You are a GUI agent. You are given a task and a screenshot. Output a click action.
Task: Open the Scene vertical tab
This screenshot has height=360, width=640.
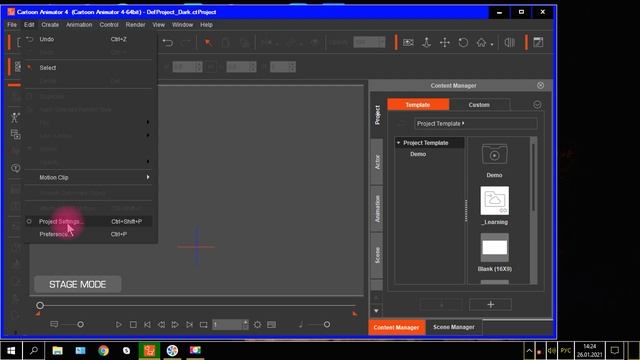(x=377, y=255)
